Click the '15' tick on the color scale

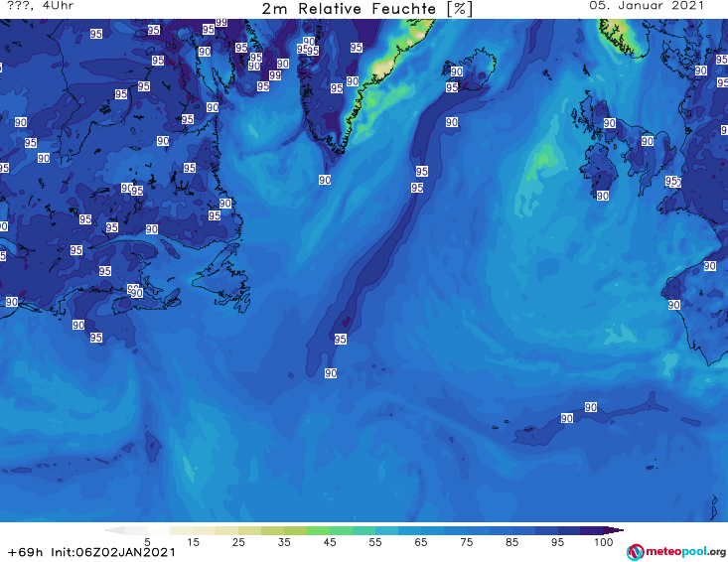click(193, 542)
